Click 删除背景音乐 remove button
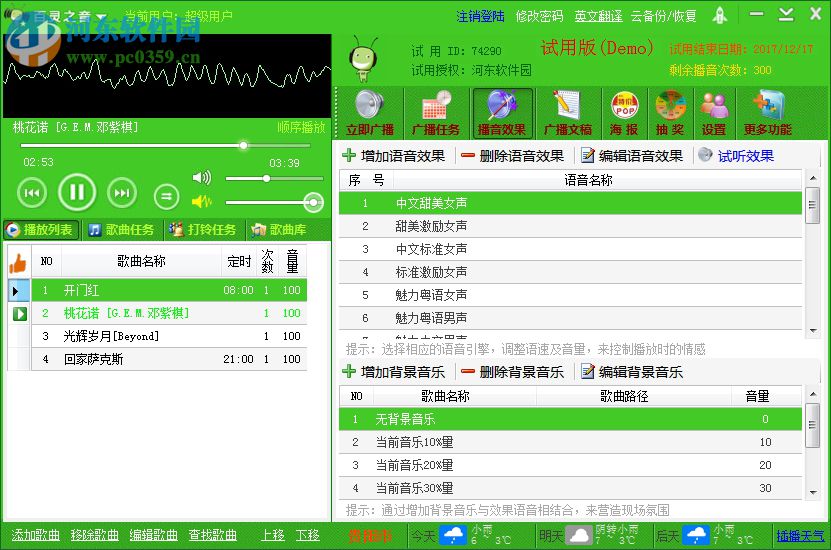This screenshot has width=831, height=550. pos(512,372)
